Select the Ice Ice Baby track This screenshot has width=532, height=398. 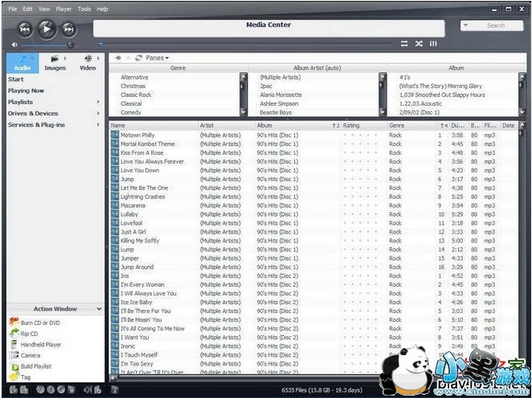tap(137, 303)
